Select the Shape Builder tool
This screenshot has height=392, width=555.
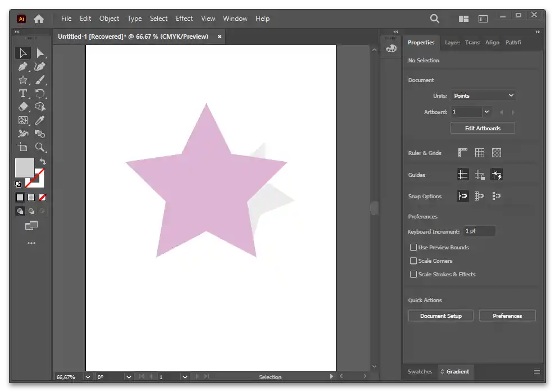click(40, 107)
